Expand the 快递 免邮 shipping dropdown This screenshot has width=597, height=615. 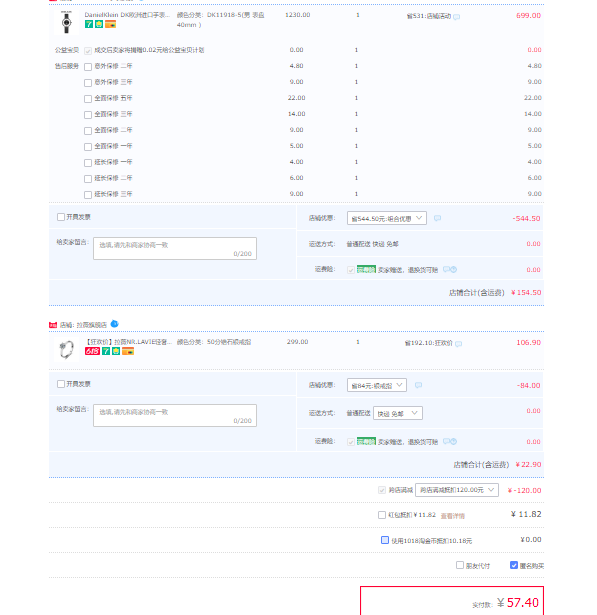pyautogui.click(x=398, y=413)
